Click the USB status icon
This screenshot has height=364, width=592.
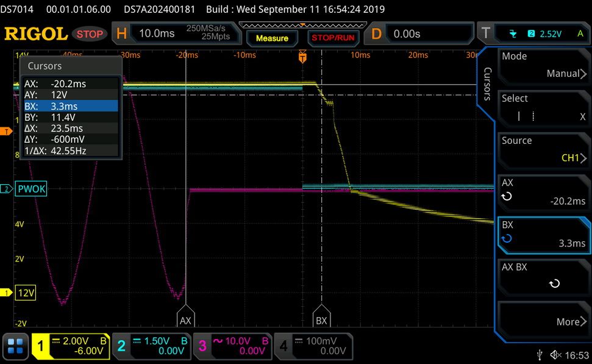point(540,355)
